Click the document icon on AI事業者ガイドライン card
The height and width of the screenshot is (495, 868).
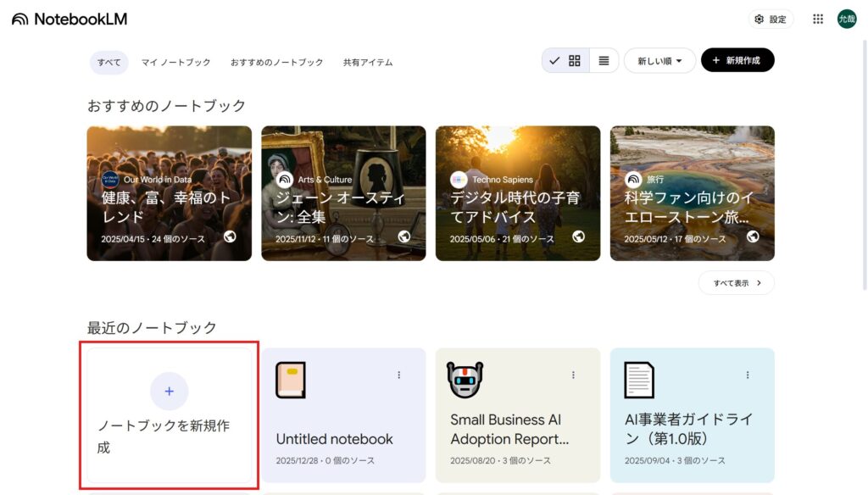click(x=638, y=380)
